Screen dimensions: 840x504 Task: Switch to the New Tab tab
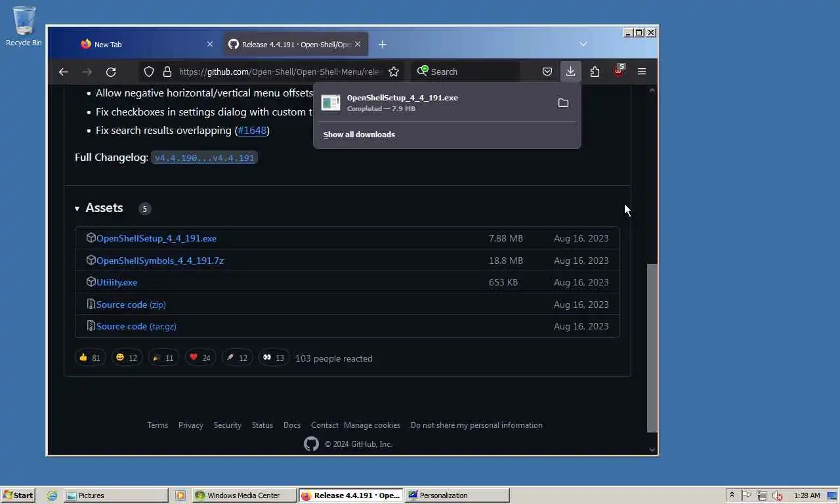coord(146,44)
